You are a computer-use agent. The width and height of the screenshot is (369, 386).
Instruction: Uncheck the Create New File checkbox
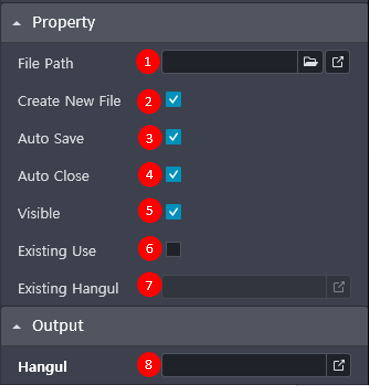[173, 100]
